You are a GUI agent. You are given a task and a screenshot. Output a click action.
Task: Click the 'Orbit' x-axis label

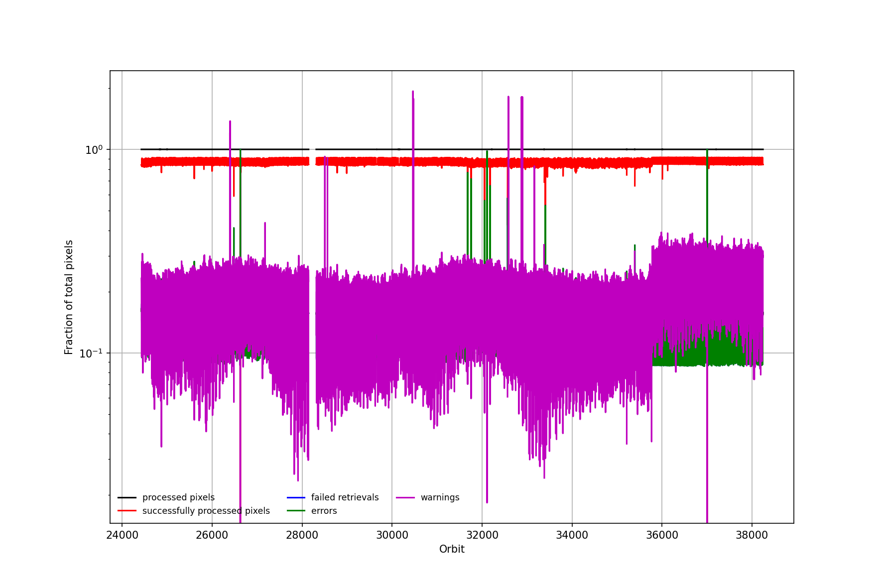[x=452, y=549]
